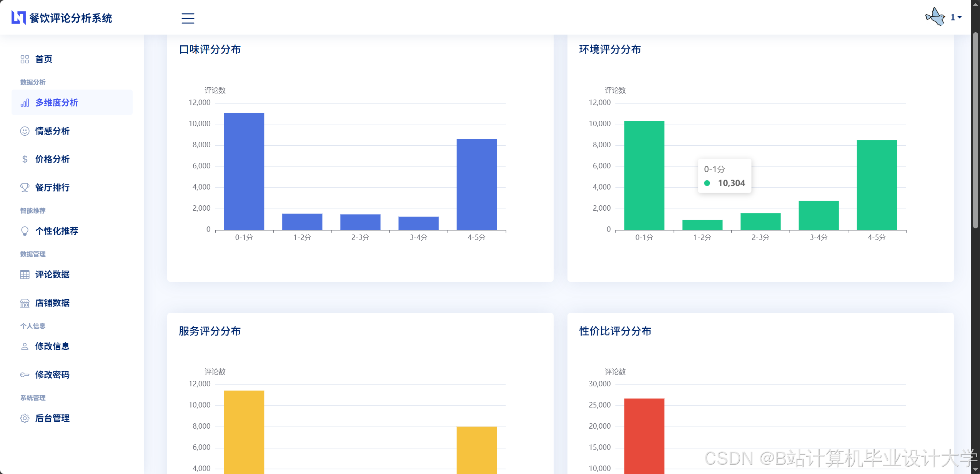Click the red bar in 性价比评分分布
980x474 pixels.
(x=644, y=436)
